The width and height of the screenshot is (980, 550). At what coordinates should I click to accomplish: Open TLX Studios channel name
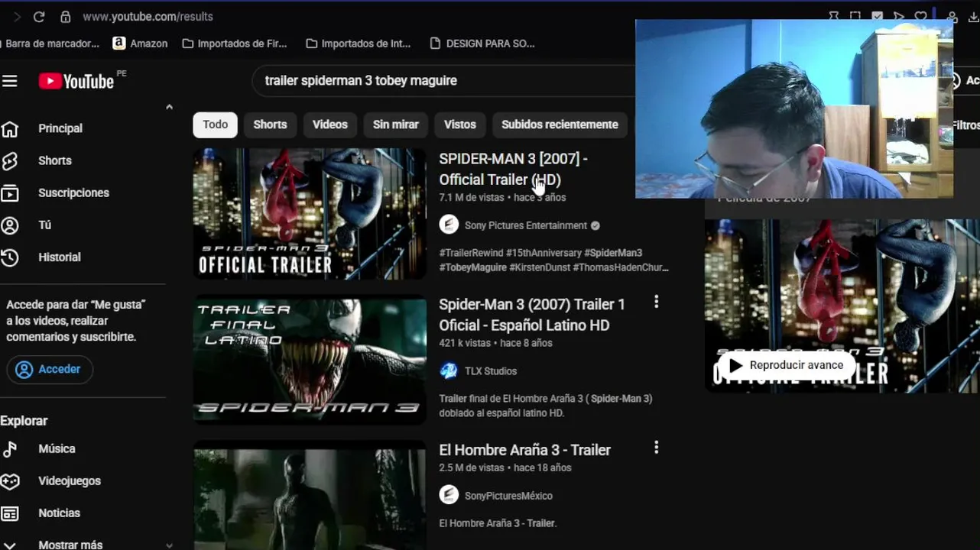click(491, 371)
